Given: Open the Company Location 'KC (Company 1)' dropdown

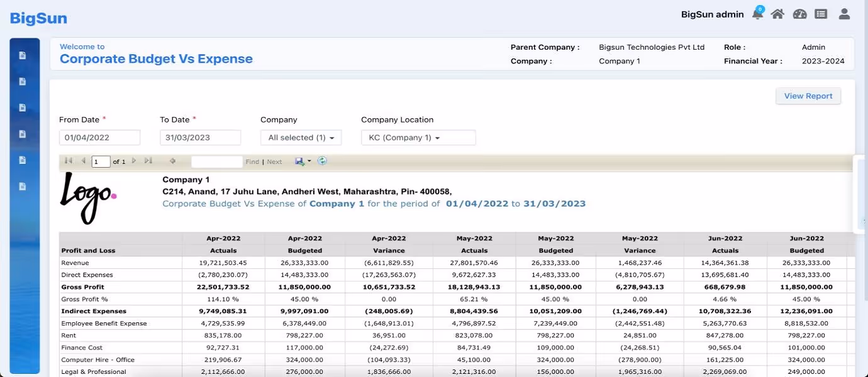Looking at the screenshot, I should click(418, 138).
